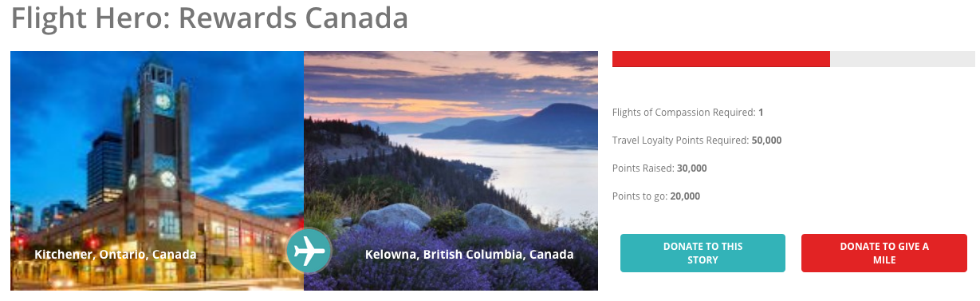This screenshot has width=980, height=301.
Task: Open the Kitchener clock tower photo
Action: click(x=157, y=171)
